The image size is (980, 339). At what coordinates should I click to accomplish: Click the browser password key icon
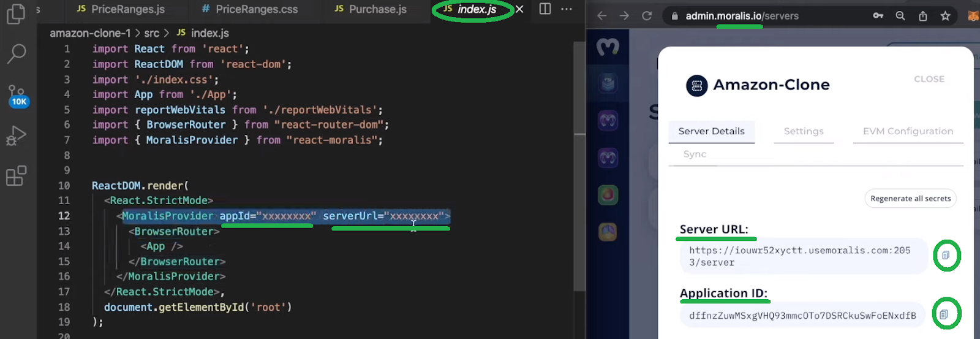pos(878,16)
